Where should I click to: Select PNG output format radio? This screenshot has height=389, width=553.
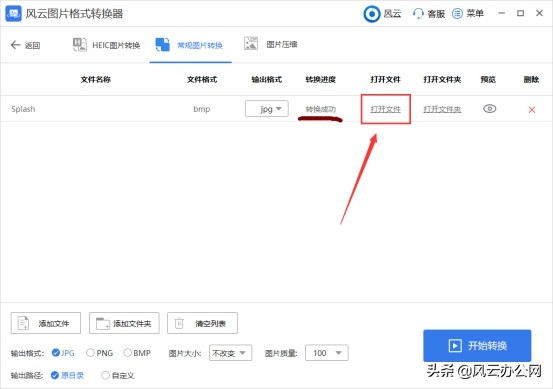pos(90,353)
